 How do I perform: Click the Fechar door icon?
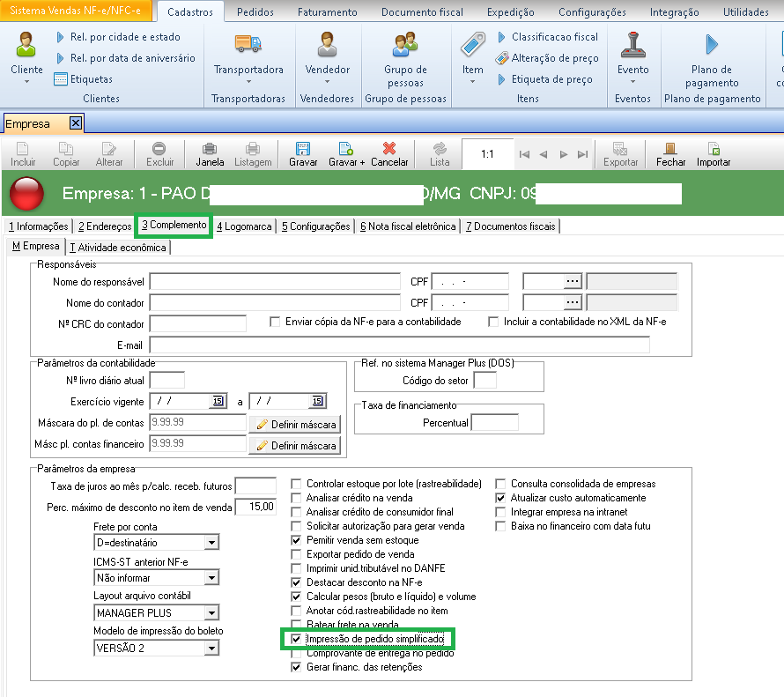pyautogui.click(x=670, y=150)
